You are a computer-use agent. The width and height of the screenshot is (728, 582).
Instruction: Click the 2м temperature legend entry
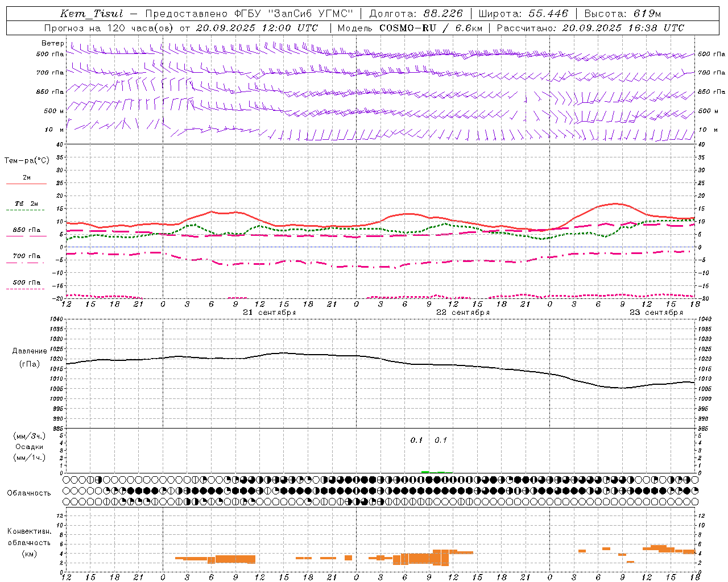point(27,177)
